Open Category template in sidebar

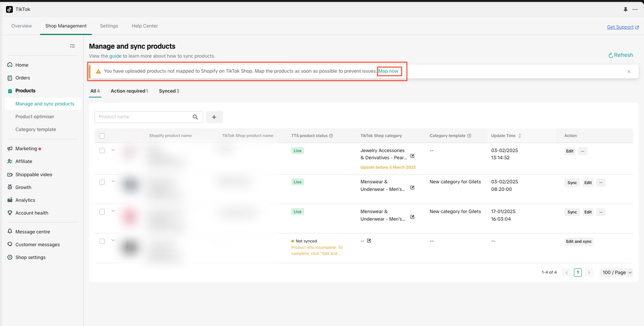click(36, 129)
